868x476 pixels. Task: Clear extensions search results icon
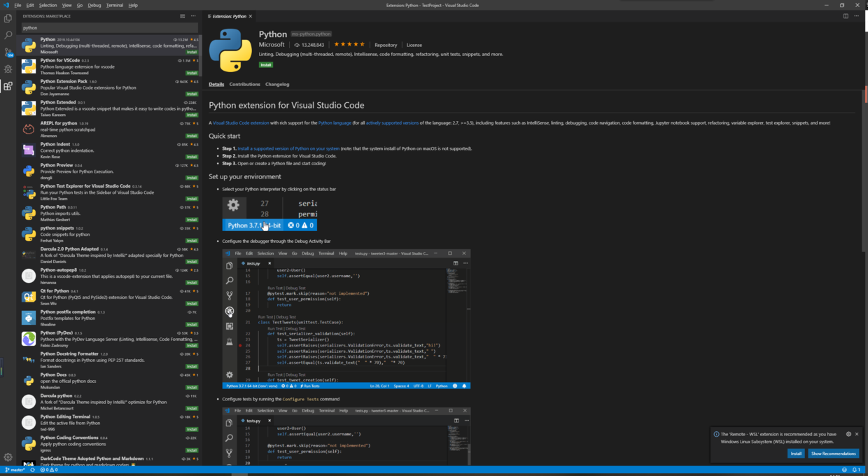point(183,16)
